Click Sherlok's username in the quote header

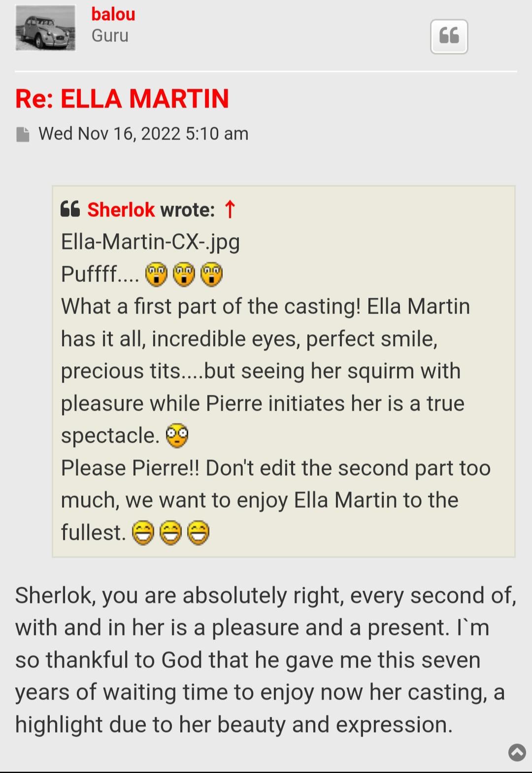[x=121, y=210]
